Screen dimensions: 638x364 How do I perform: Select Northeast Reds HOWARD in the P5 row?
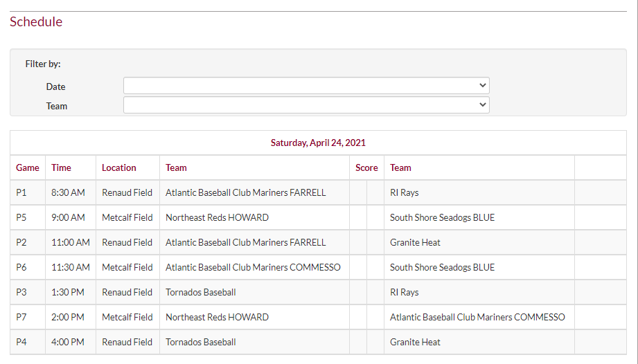pyautogui.click(x=217, y=218)
